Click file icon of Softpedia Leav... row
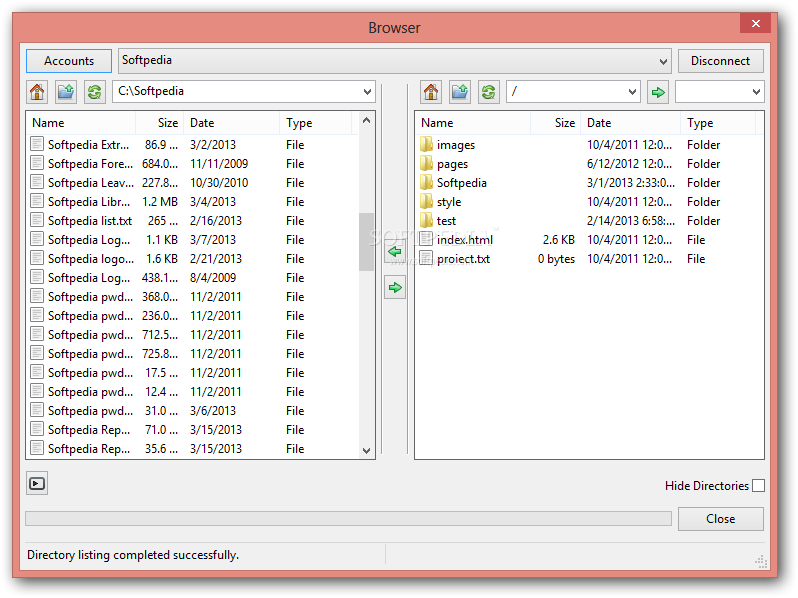 click(37, 182)
